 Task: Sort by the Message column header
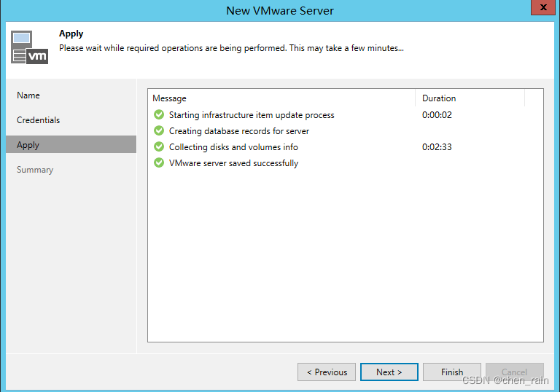point(281,98)
